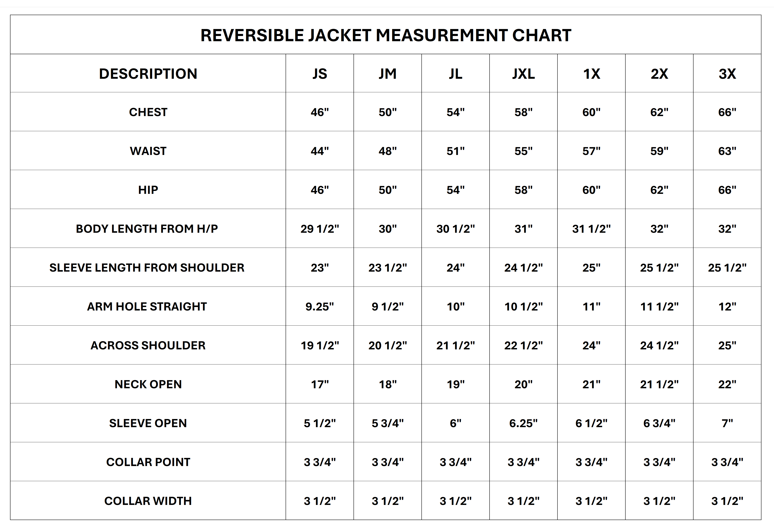The height and width of the screenshot is (532, 774).
Task: Click the JL size column header
Action: [x=455, y=74]
